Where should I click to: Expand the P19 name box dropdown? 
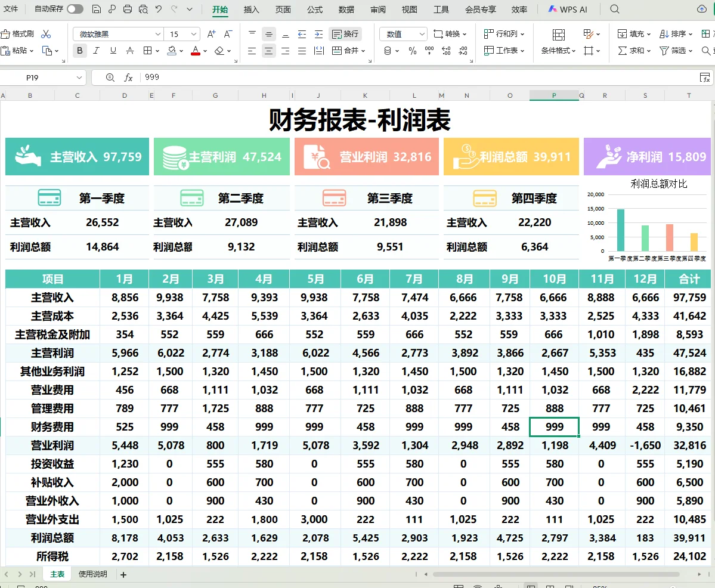click(79, 78)
